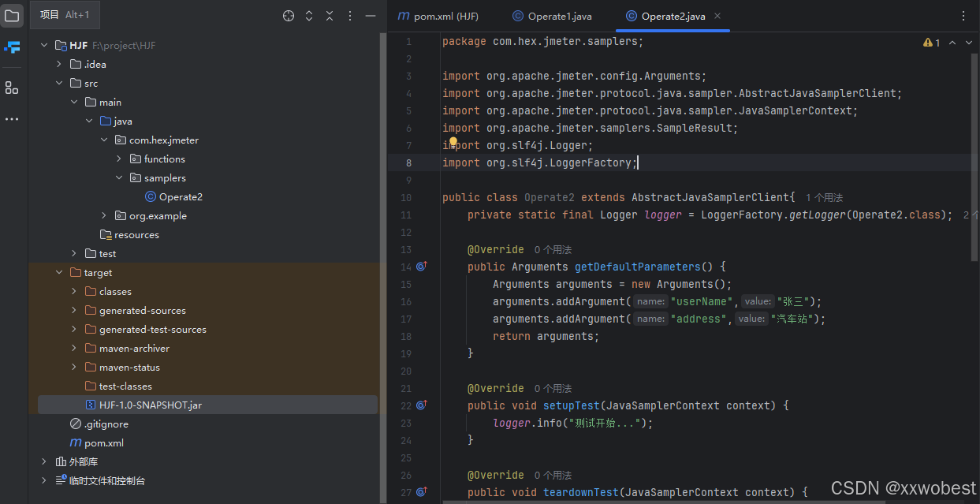Click the Collapse All icon in project panel
This screenshot has height=504, width=980.
pos(330,16)
